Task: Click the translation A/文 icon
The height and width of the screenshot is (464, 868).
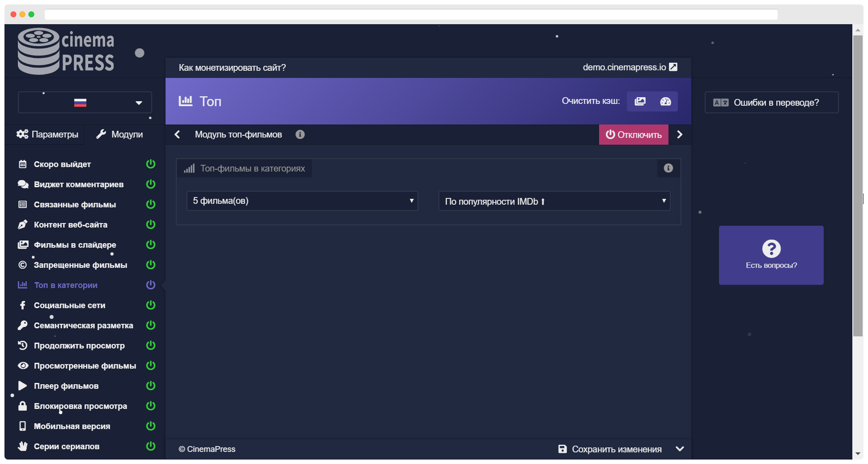Action: [x=721, y=103]
